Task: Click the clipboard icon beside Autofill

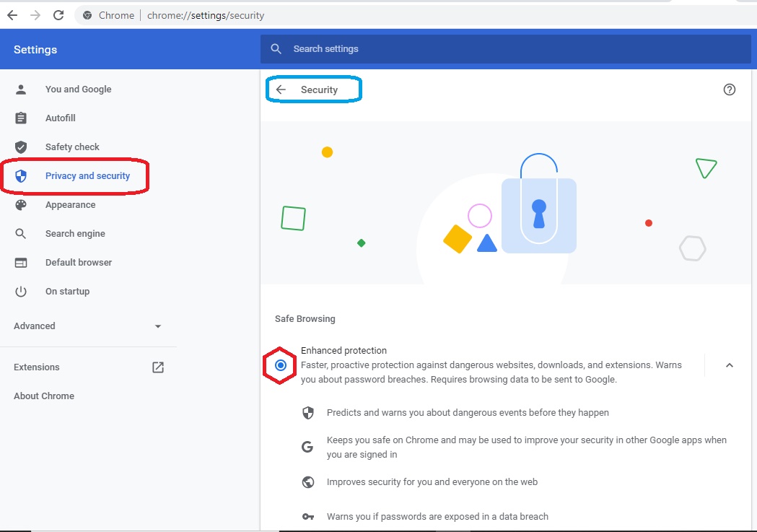Action: click(21, 118)
